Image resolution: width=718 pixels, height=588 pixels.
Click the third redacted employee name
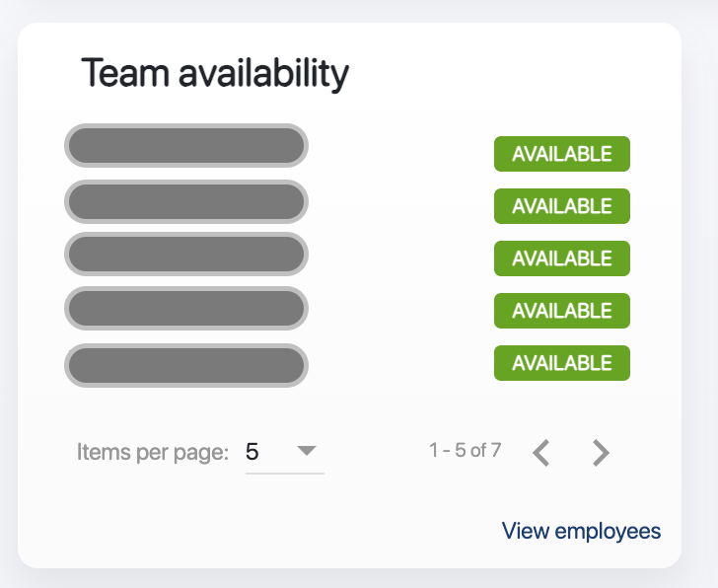[186, 254]
